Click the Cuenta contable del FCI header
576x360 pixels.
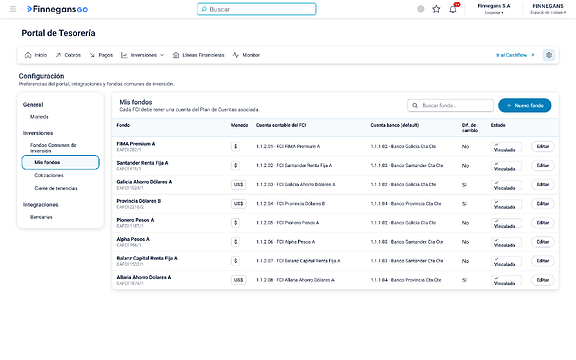pos(281,125)
